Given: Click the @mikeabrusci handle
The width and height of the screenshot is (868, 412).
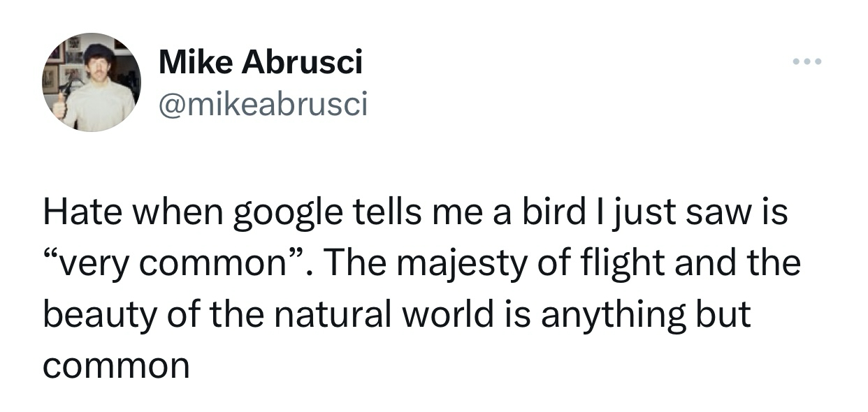Looking at the screenshot, I should click(x=263, y=104).
